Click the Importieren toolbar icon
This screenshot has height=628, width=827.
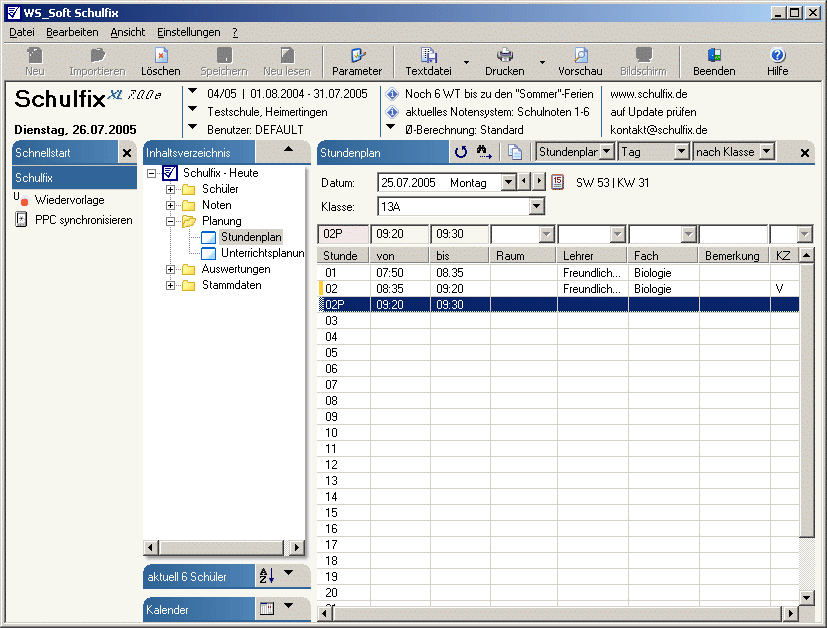[98, 55]
